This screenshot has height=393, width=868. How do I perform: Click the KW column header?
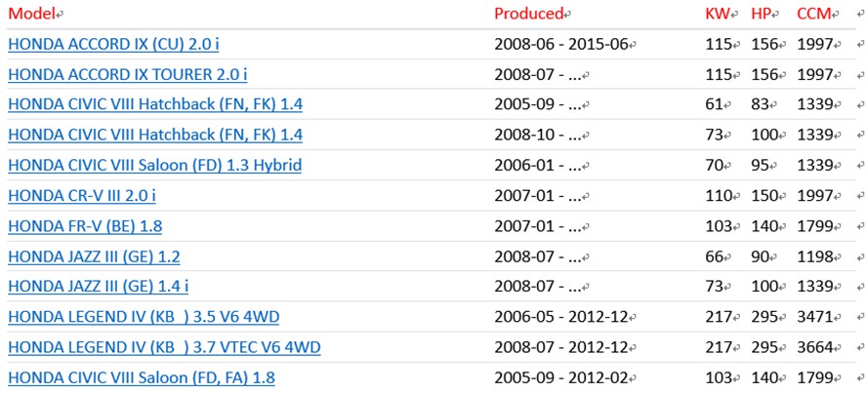click(718, 14)
